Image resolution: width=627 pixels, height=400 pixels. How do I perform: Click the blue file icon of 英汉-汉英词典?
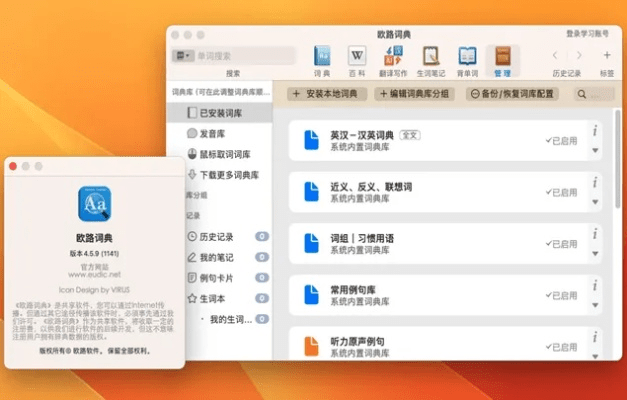coord(312,140)
